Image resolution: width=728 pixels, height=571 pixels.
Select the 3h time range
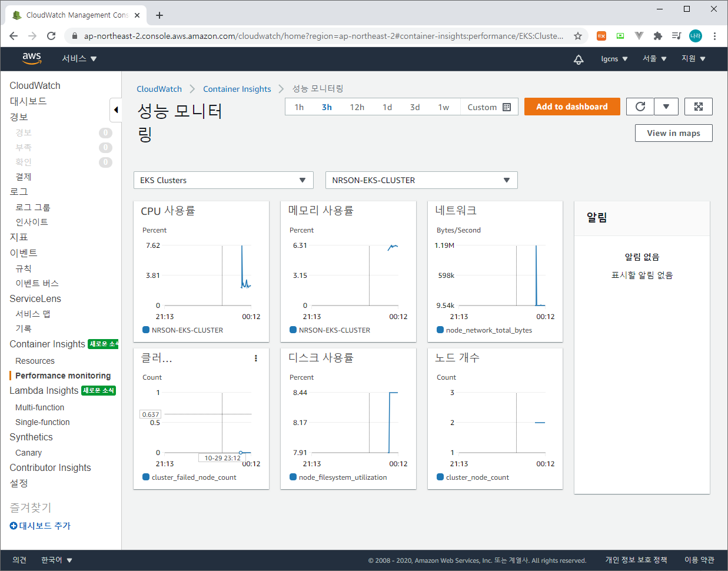coord(327,107)
